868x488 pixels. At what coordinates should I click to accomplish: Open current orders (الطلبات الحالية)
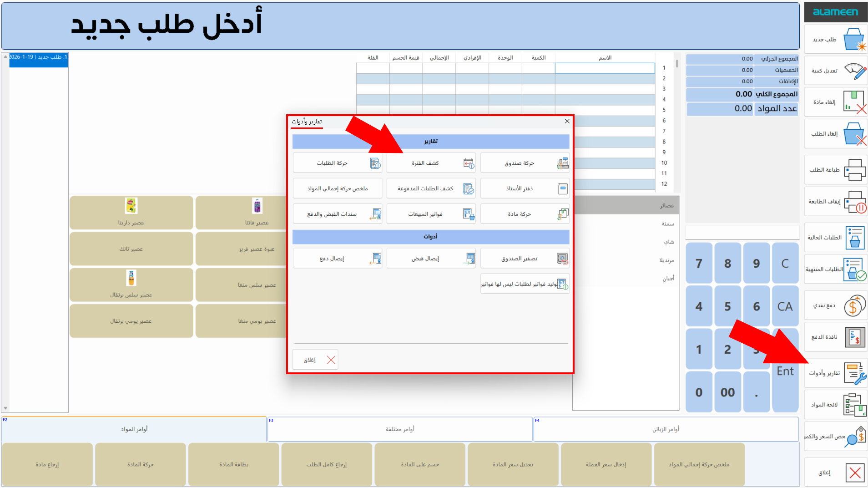(x=836, y=238)
